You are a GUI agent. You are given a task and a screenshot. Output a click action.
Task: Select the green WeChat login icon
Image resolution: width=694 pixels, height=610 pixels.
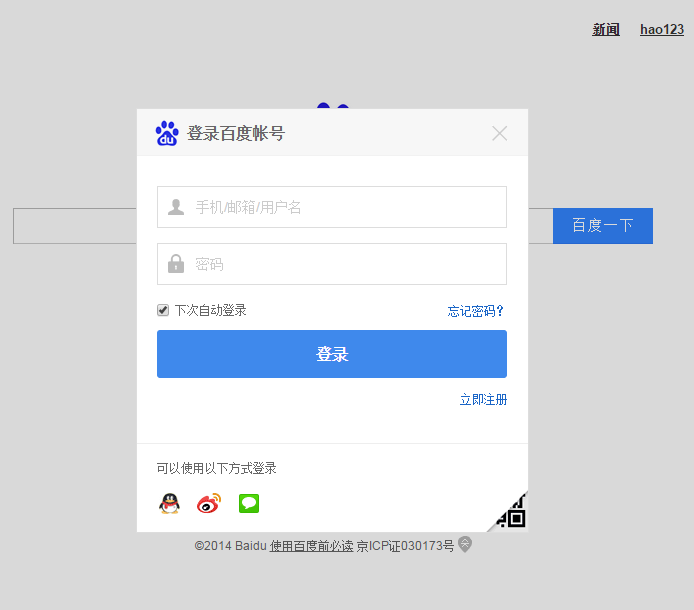(x=249, y=504)
